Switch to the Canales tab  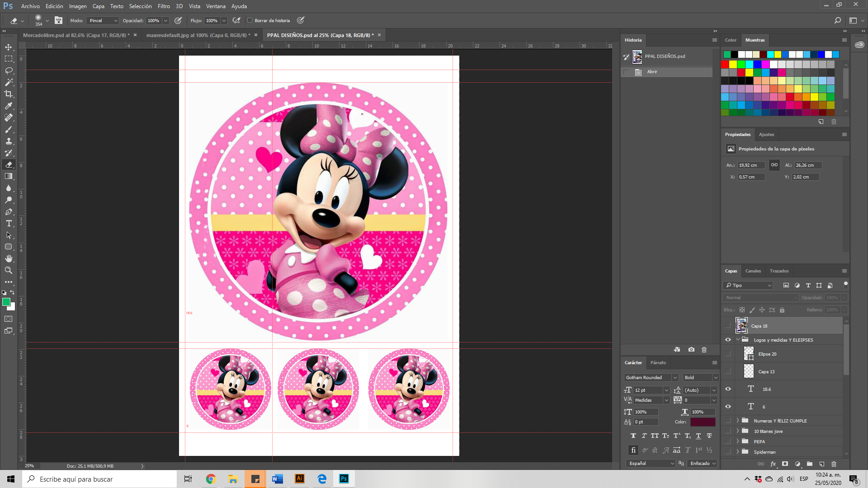(753, 271)
